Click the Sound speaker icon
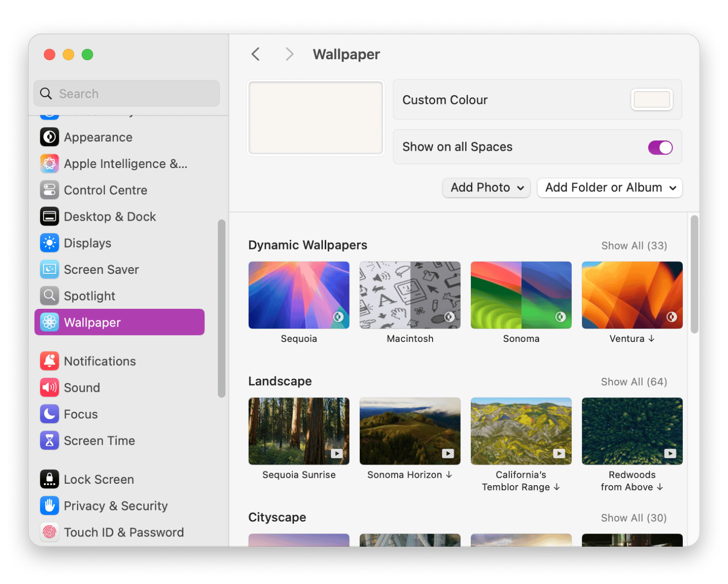 coord(49,388)
